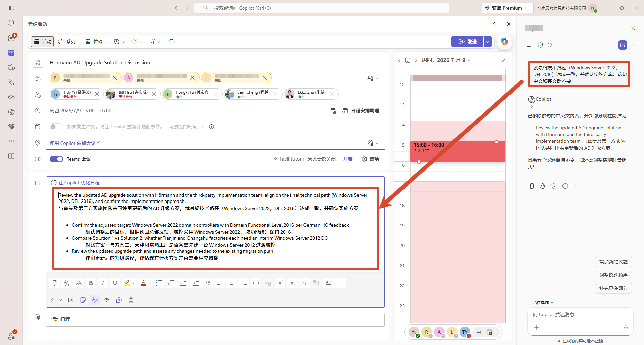Open Communities icon in left sidebar
644x345 pixels.
pos(11,67)
